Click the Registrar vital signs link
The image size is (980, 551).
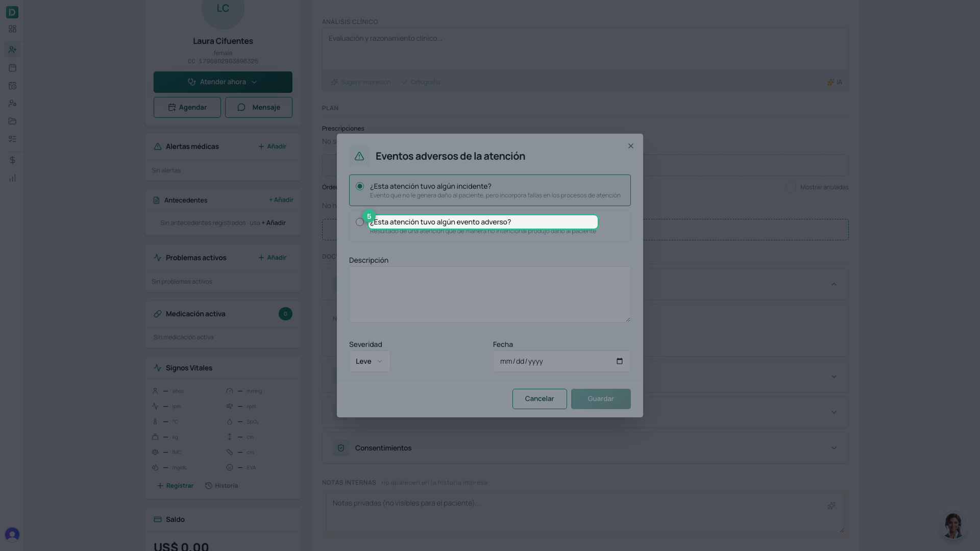click(175, 486)
